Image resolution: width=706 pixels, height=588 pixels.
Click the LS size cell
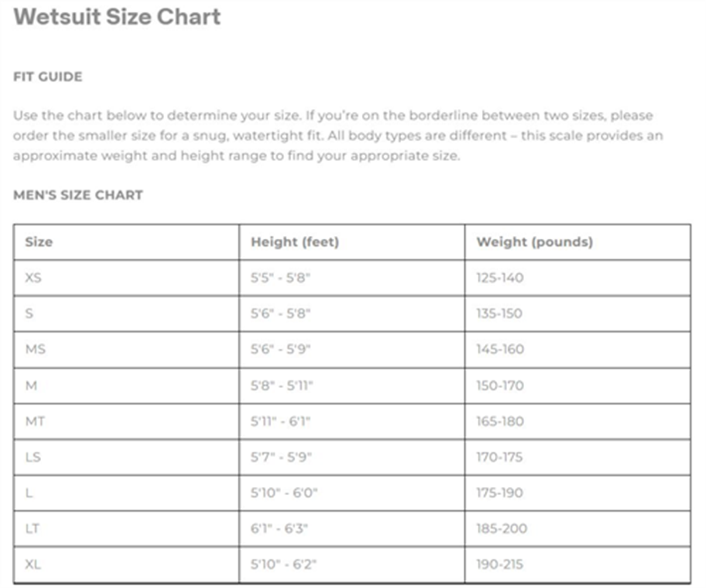[x=34, y=457]
